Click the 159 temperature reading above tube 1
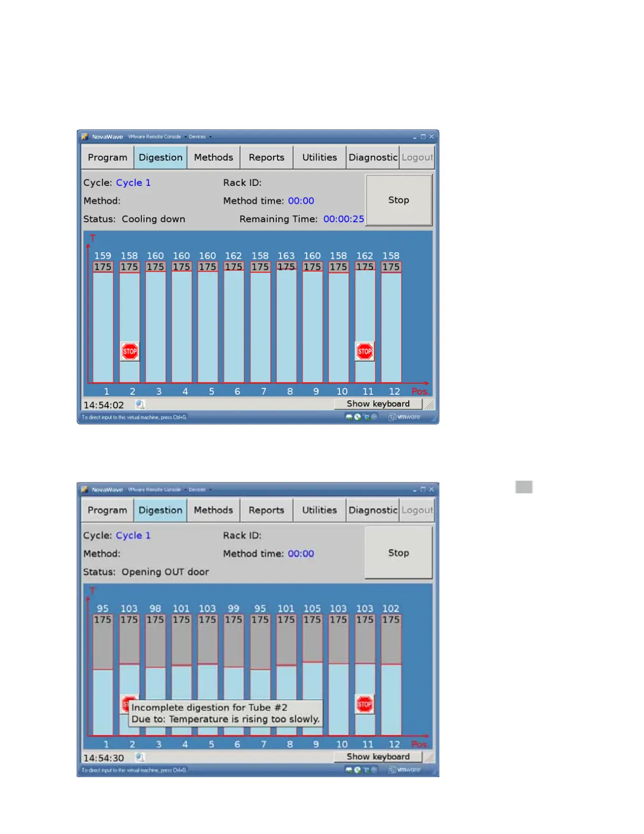The height and width of the screenshot is (834, 644). click(x=103, y=256)
